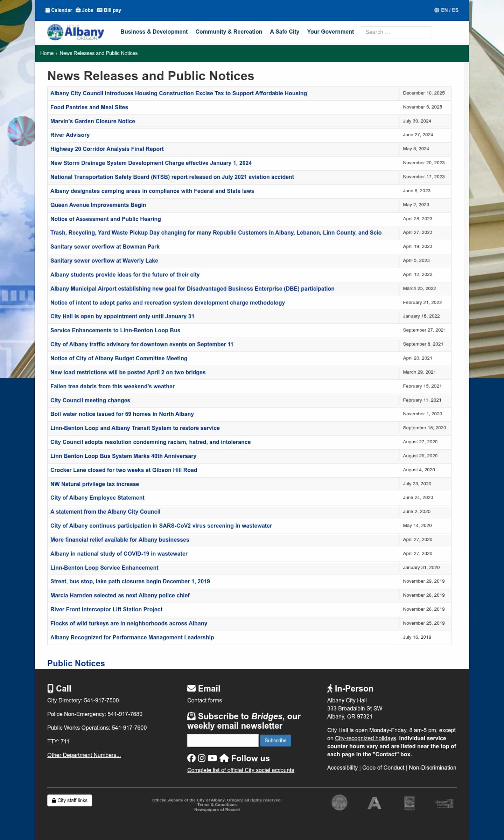
Task: Click the City of Albany logo
Action: 76,32
